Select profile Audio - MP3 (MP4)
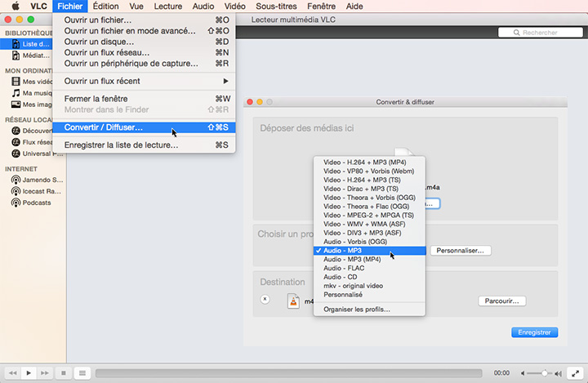Image resolution: width=588 pixels, height=383 pixels. click(x=369, y=259)
